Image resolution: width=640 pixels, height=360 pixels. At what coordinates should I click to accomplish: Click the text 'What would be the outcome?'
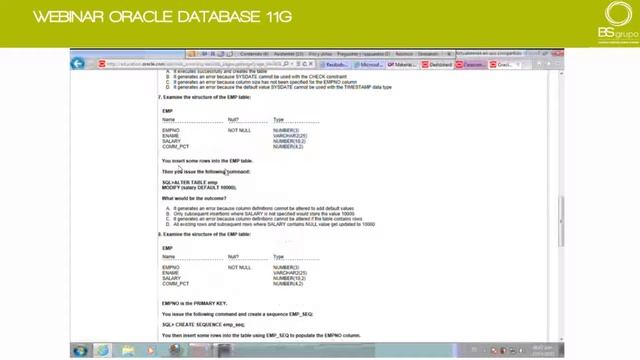194,198
